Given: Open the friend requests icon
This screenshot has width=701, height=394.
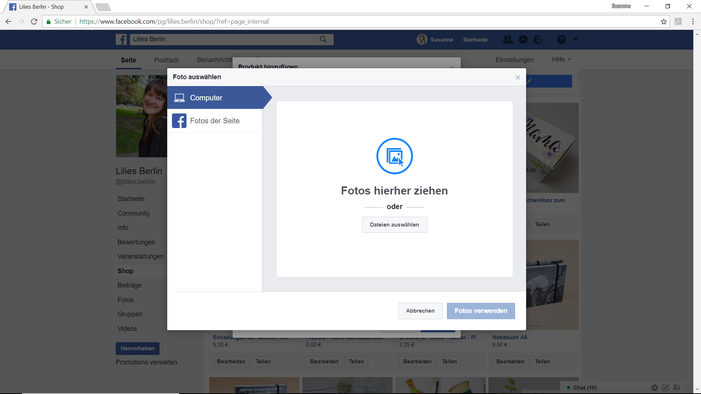Looking at the screenshot, I should point(508,40).
